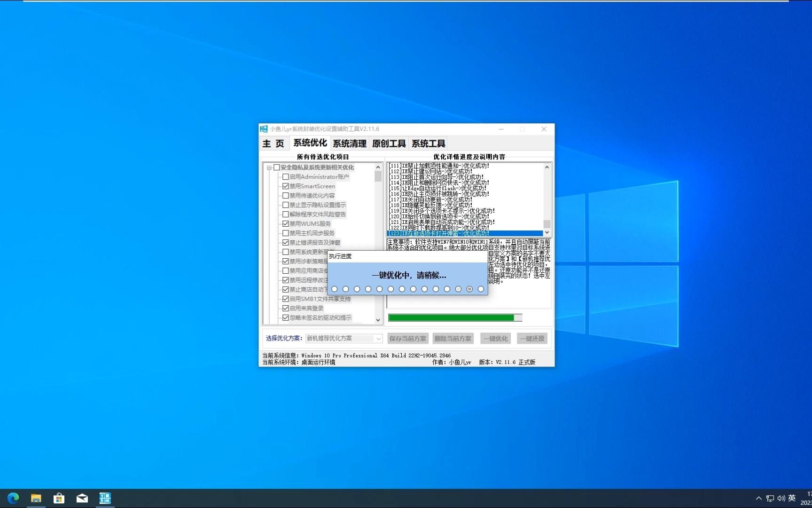Click the optimizer tool's taskbar icon
812x508 pixels.
coord(105,498)
